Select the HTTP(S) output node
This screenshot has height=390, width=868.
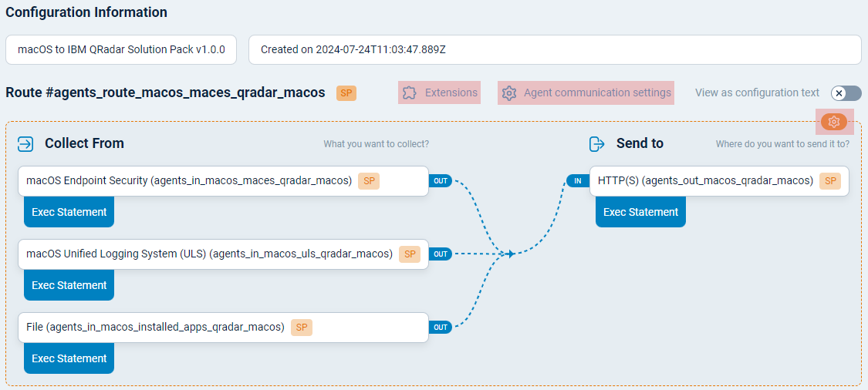click(705, 181)
